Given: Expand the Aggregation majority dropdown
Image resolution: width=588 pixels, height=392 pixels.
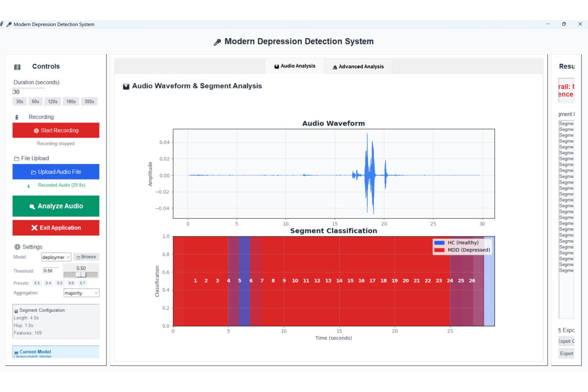Looking at the screenshot, I should 81,293.
